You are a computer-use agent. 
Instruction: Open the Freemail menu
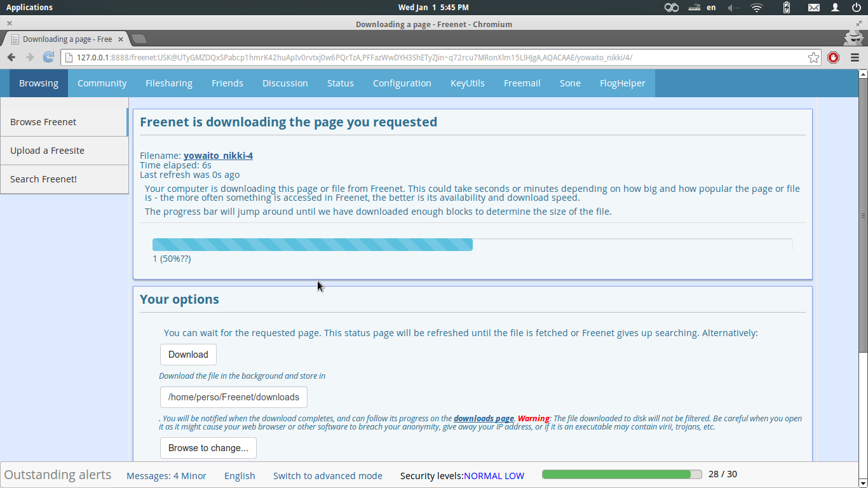[522, 83]
